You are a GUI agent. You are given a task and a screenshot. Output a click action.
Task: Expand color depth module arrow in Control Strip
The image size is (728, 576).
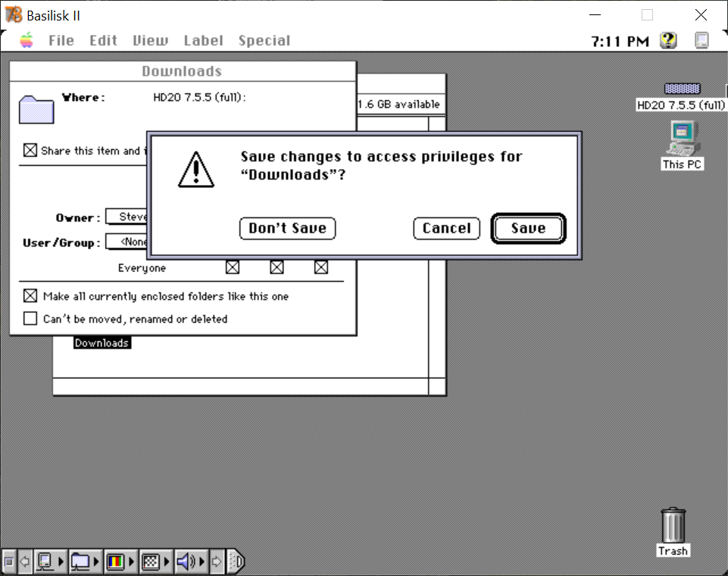[131, 562]
